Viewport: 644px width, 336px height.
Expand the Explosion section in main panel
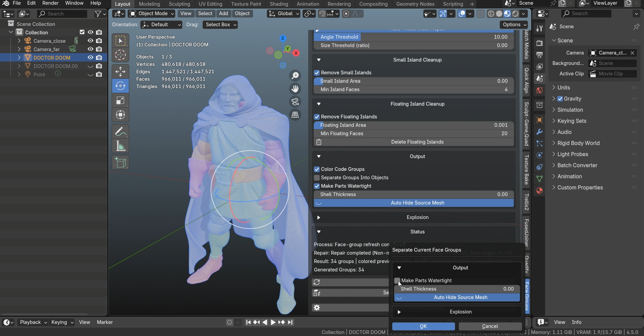(x=319, y=217)
